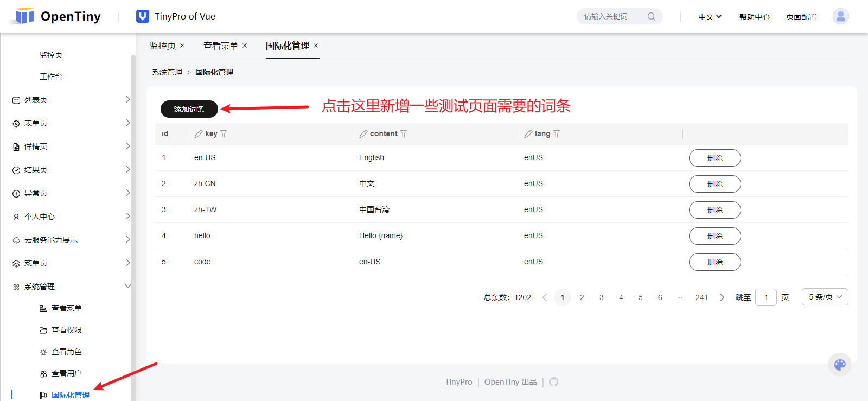The height and width of the screenshot is (401, 868).
Task: Click the GitHub icon in the footer
Action: click(553, 382)
